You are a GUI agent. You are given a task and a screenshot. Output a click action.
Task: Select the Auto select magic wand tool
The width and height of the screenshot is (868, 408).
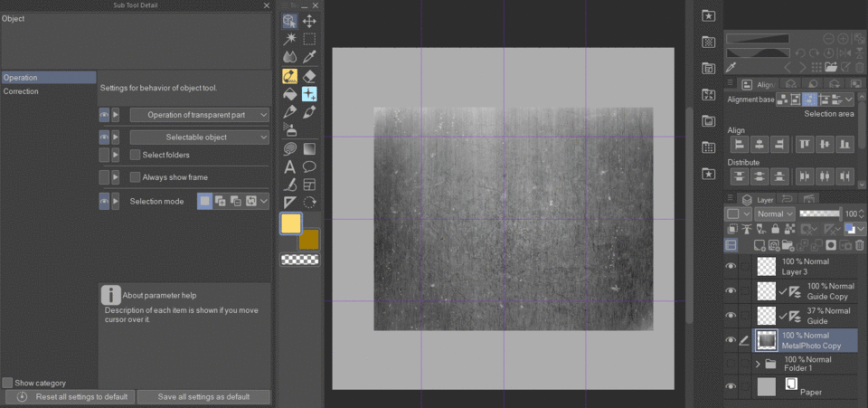click(290, 39)
